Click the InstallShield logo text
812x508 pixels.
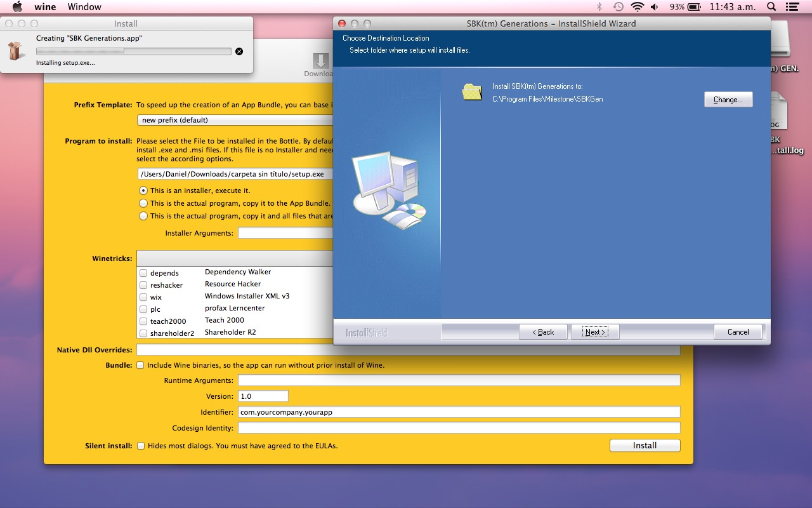(366, 333)
